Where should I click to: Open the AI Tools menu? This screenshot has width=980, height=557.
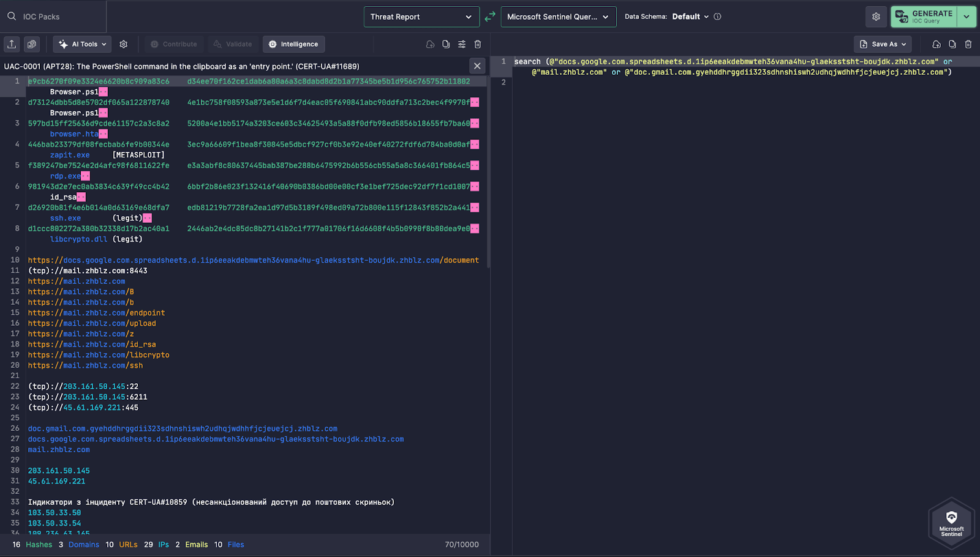(x=84, y=44)
